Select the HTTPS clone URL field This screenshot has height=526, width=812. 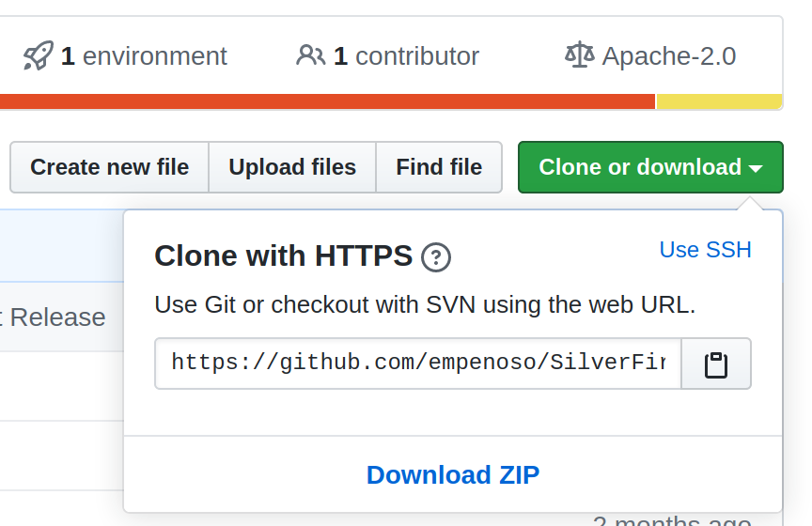pos(417,364)
